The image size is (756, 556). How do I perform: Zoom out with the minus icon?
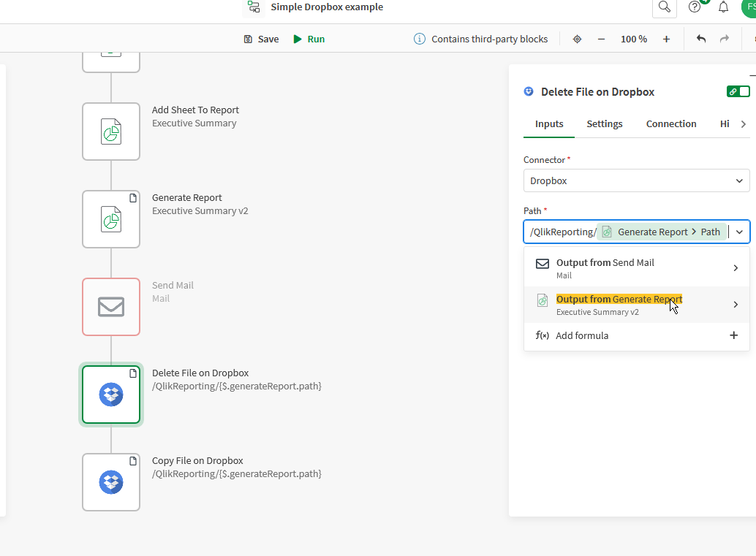click(x=601, y=39)
